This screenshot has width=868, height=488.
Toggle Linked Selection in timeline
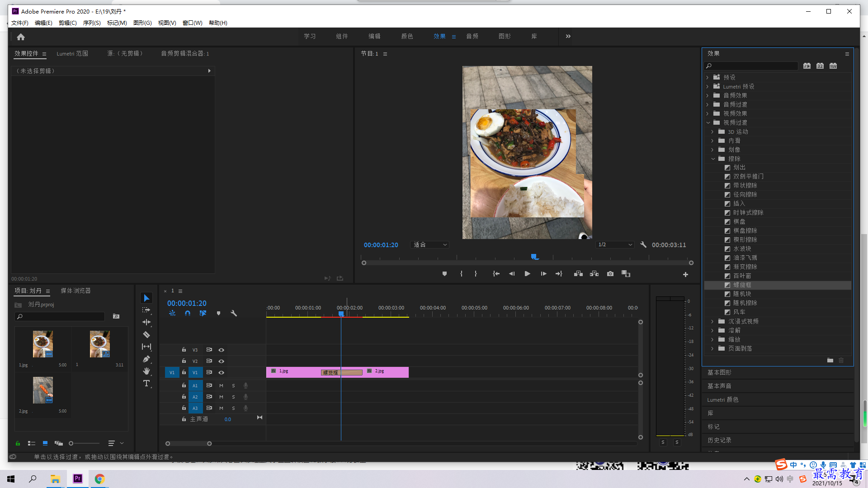[x=203, y=313]
